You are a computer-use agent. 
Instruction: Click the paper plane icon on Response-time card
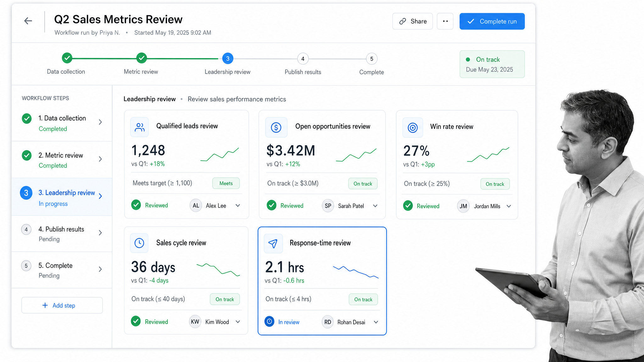coord(273,243)
